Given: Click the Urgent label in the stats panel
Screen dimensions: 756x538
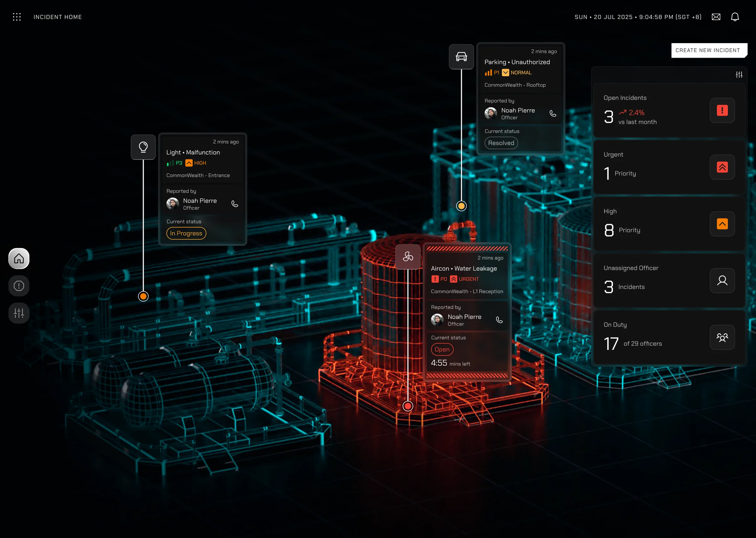Looking at the screenshot, I should pyautogui.click(x=613, y=154).
